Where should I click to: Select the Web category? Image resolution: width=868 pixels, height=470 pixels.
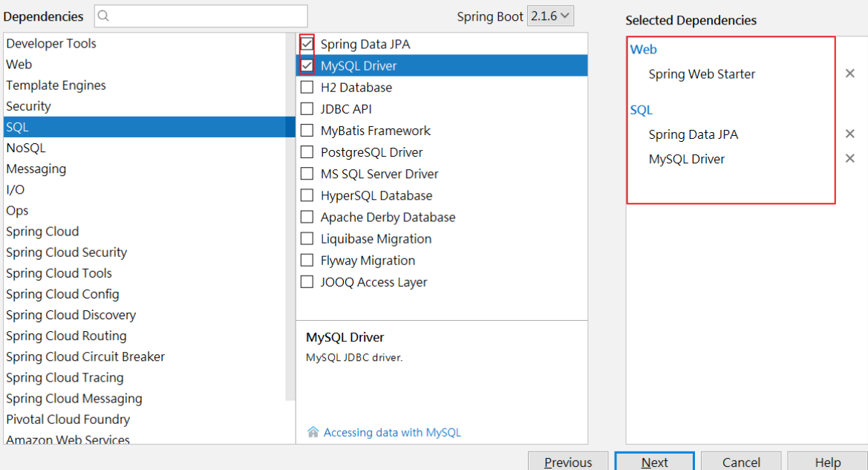[x=145, y=64]
